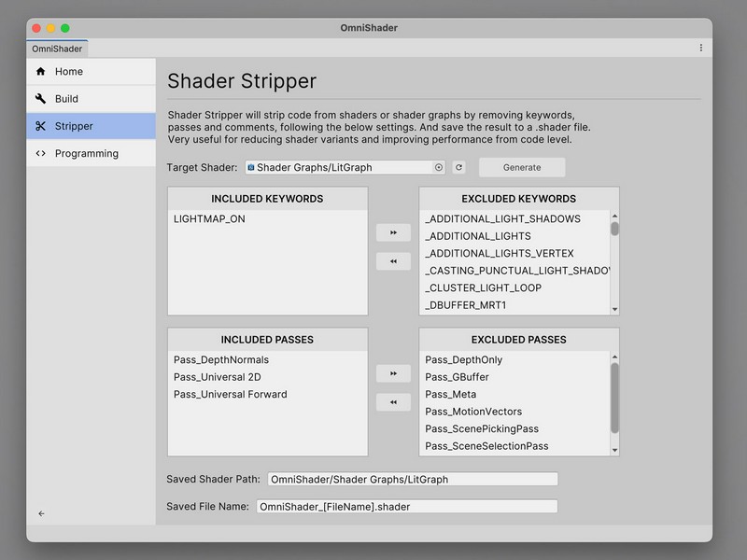Viewport: 747px width, 560px height.
Task: Minimize the window with the yellow button
Action: coord(51,28)
